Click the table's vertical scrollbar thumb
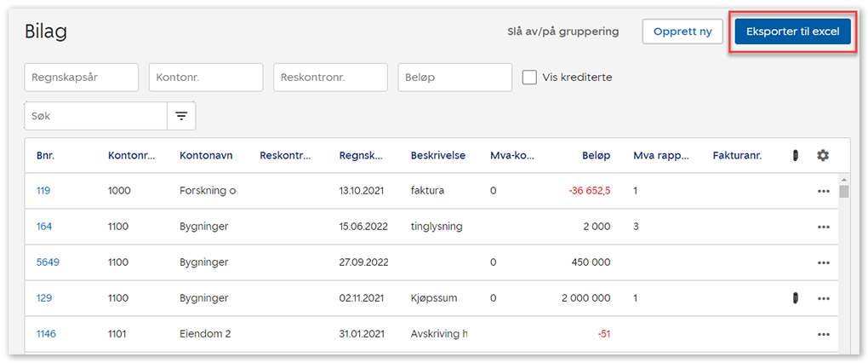Screen dimensions: 868x363 844,191
